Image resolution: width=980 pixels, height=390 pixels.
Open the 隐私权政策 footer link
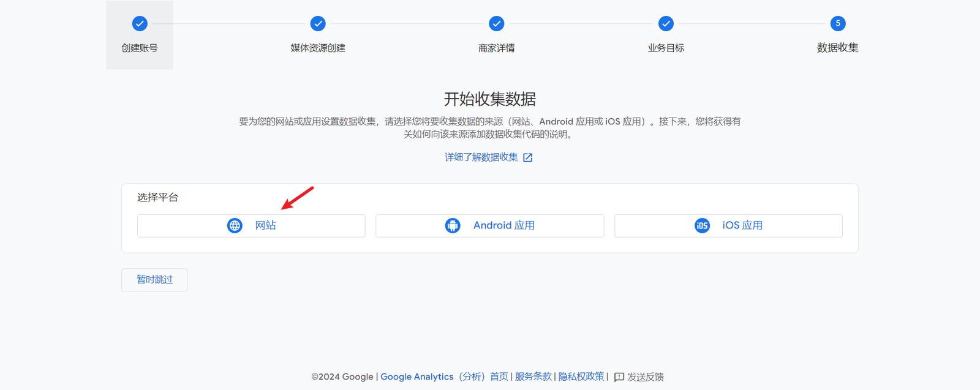581,377
